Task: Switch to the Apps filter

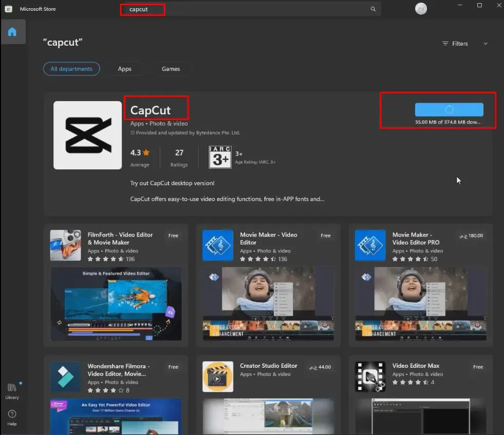Action: pyautogui.click(x=124, y=69)
